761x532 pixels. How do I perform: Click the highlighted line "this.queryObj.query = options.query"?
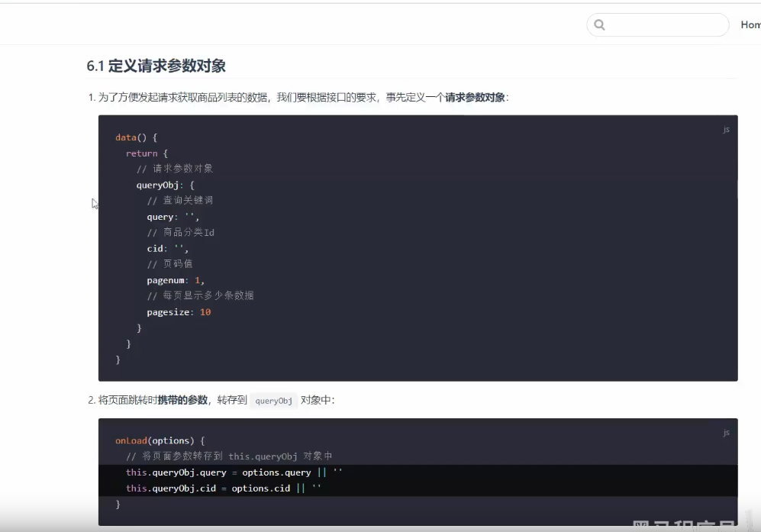(234, 472)
